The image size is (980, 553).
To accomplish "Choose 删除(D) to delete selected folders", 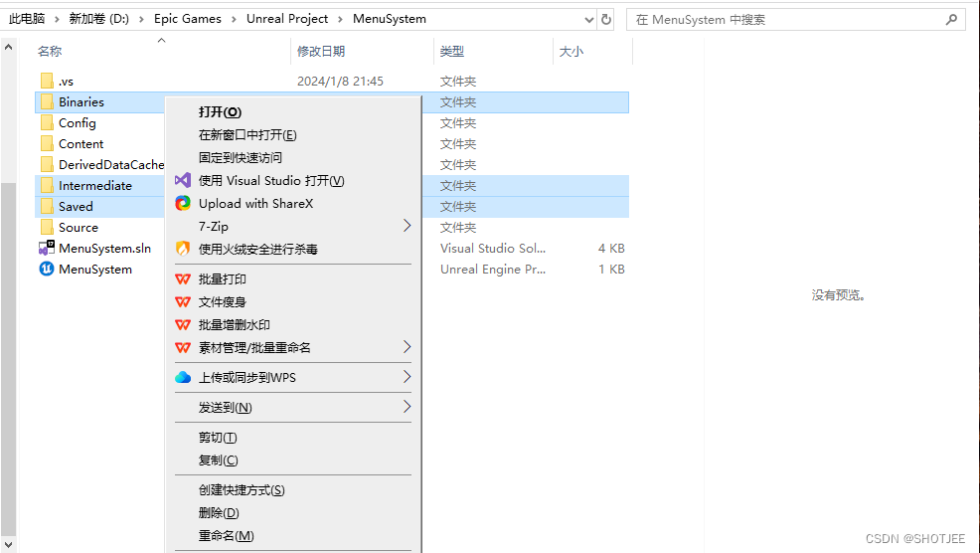I will point(219,513).
